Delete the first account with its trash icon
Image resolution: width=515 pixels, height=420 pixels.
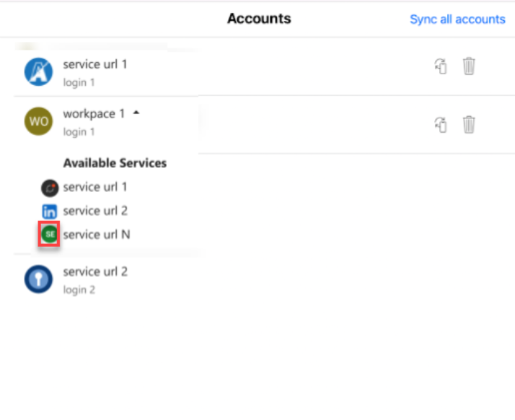click(469, 67)
